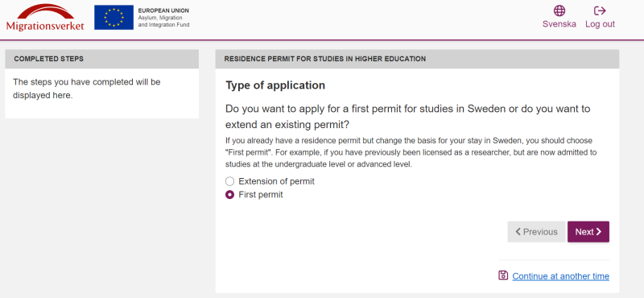Screen dimensions: 644x298
Task: Open Continue at another time link
Action: [560, 276]
